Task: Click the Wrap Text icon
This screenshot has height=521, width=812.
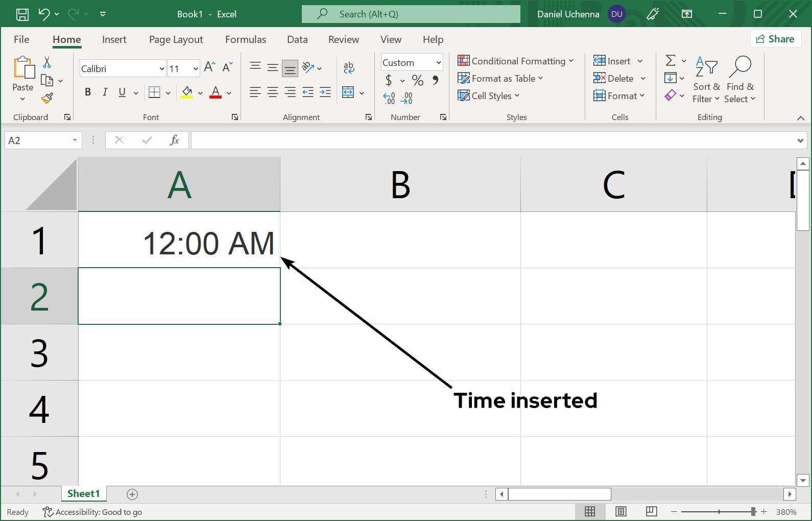Action: point(349,67)
